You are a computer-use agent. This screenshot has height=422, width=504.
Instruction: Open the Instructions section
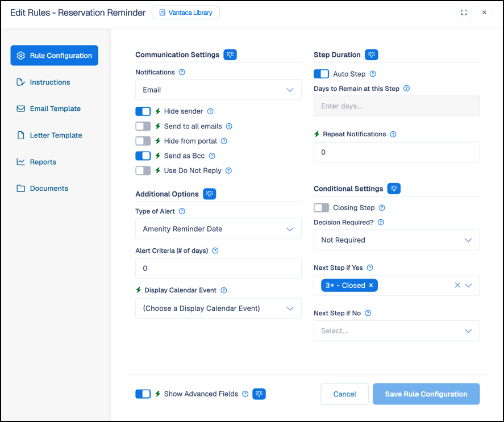click(43, 82)
